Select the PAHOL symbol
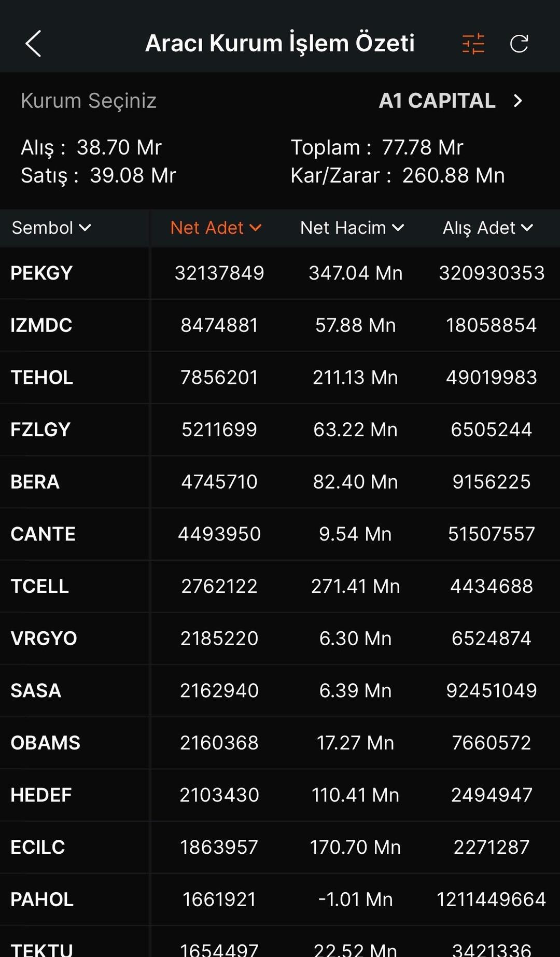The width and height of the screenshot is (560, 957). click(42, 899)
